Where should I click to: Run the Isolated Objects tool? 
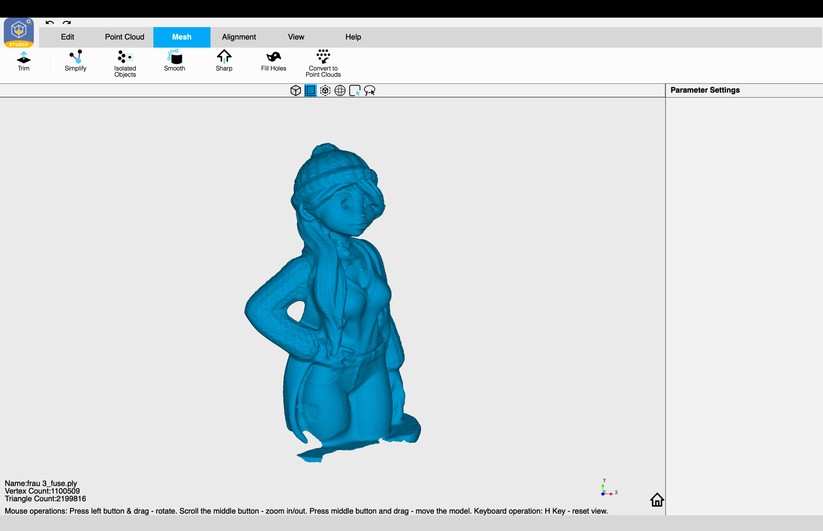(x=125, y=62)
